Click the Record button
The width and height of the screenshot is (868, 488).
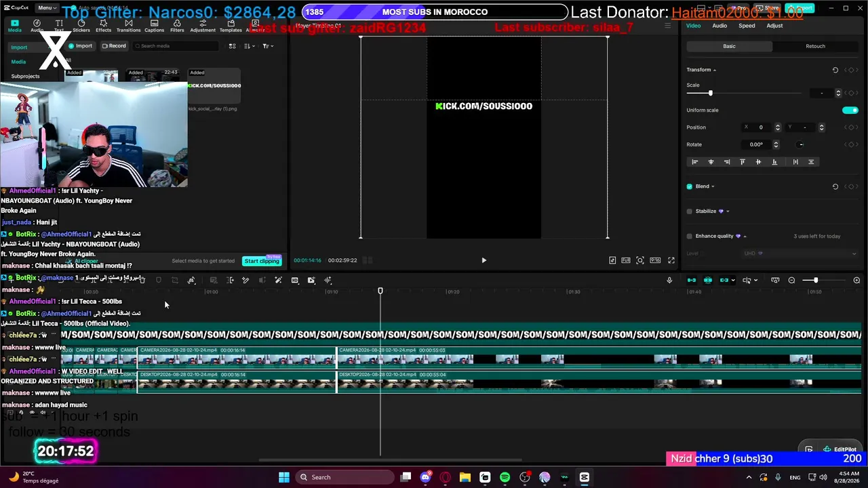click(x=114, y=46)
